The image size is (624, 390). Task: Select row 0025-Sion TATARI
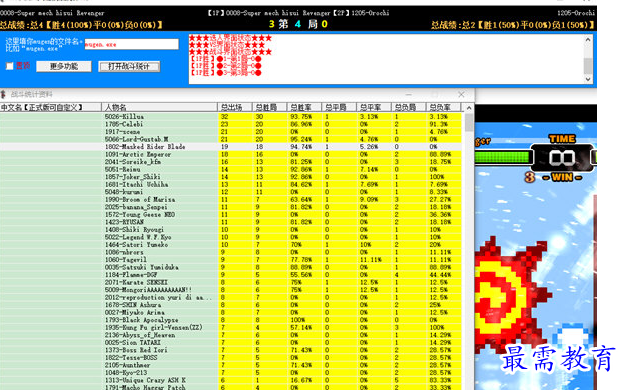[x=231, y=343]
